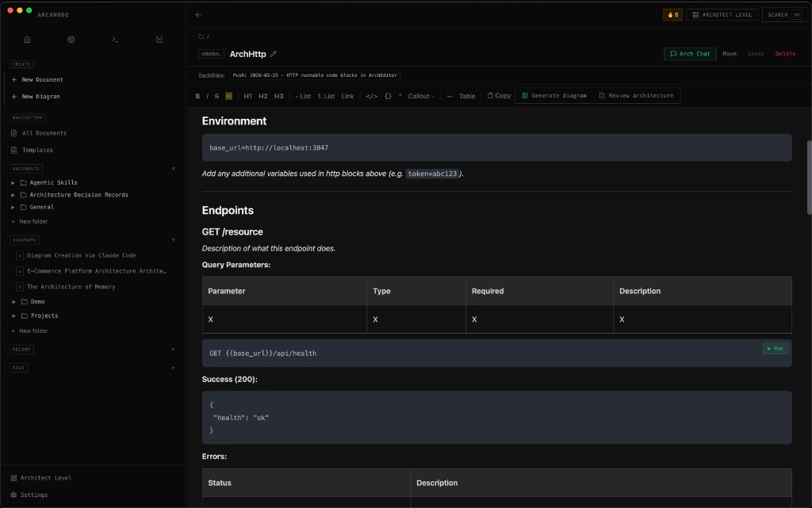
Task: Insert a link from the toolbar
Action: (x=347, y=96)
